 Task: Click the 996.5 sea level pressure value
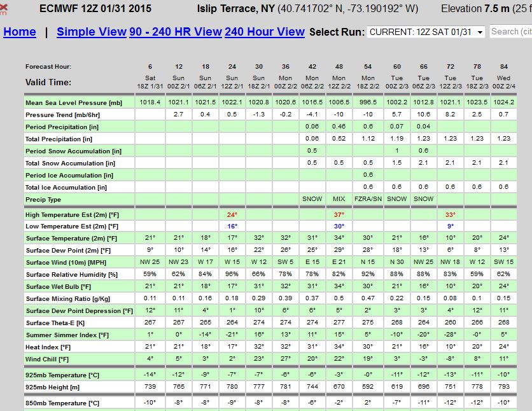tap(368, 102)
